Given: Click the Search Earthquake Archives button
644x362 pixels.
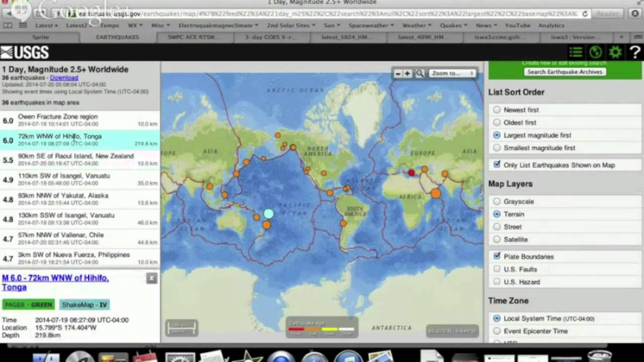Looking at the screenshot, I should point(565,72).
